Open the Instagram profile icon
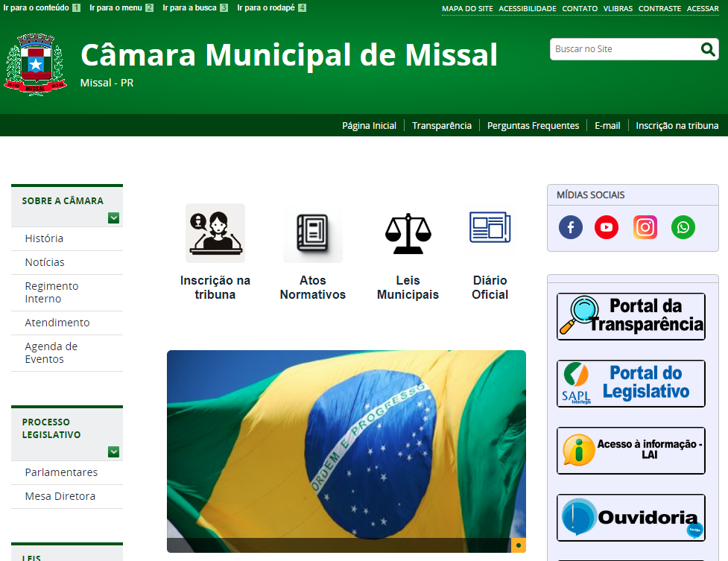728x561 pixels. click(x=645, y=227)
